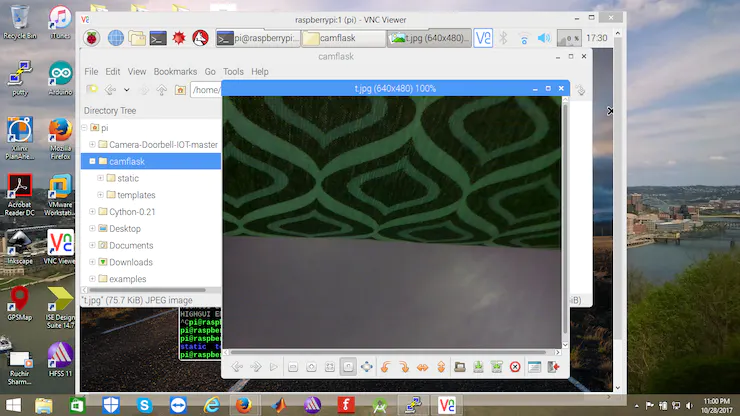This screenshot has width=740, height=416.
Task: Flip image vertically
Action: click(441, 367)
